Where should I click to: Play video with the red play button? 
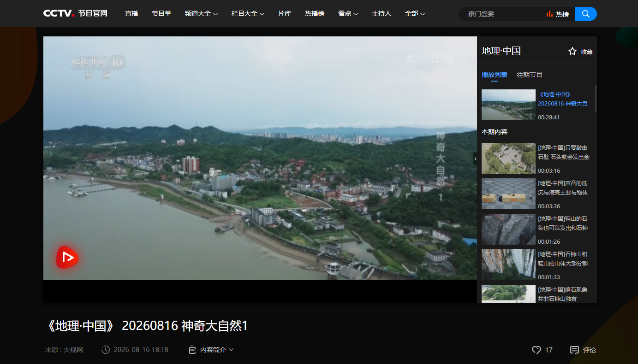[x=67, y=257]
